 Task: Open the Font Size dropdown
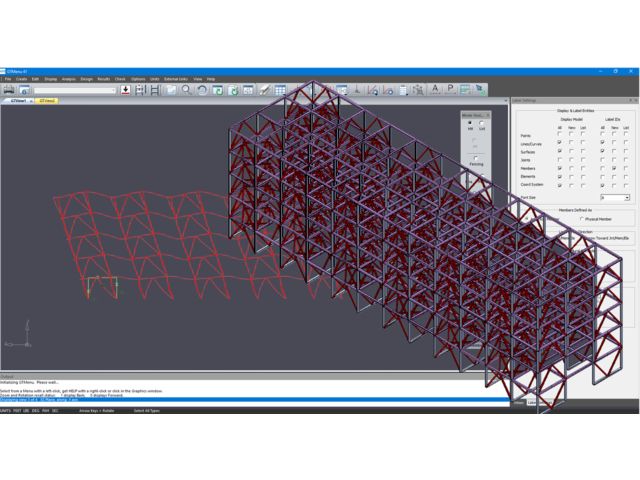coord(626,198)
